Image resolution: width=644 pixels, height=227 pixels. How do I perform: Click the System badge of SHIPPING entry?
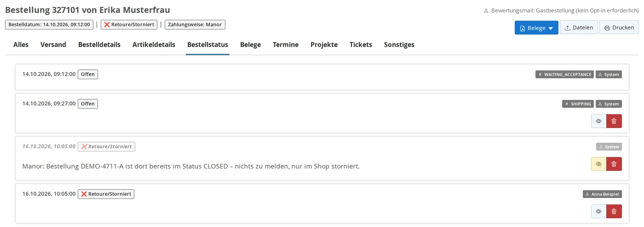609,104
